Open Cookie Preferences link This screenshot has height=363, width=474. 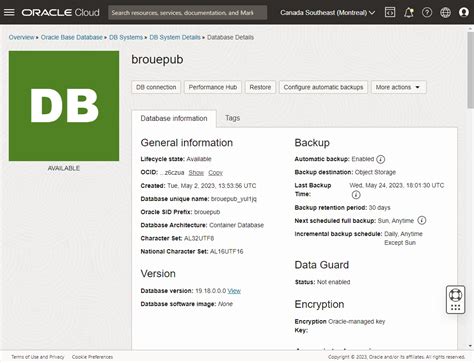[92, 357]
